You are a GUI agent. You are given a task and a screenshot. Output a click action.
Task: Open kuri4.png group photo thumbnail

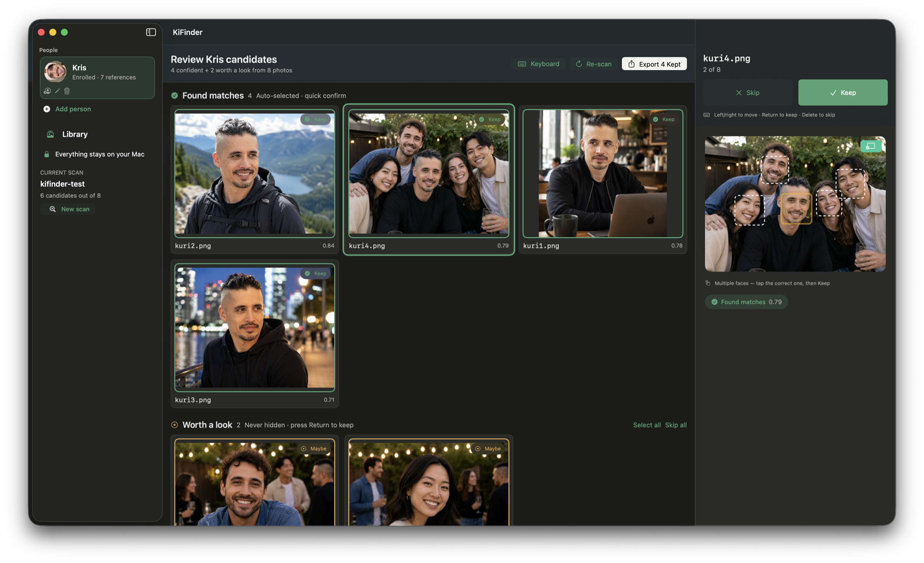coord(429,173)
